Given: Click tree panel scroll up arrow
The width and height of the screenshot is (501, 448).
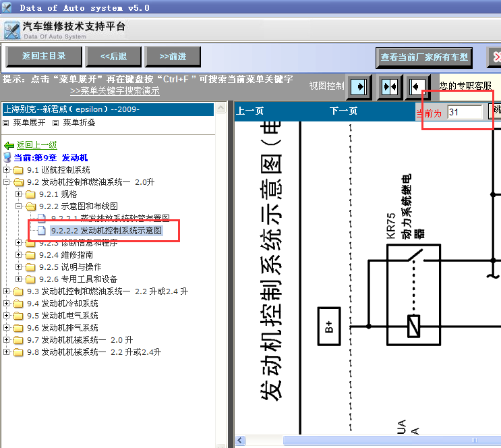Looking at the screenshot, I should click(220, 108).
